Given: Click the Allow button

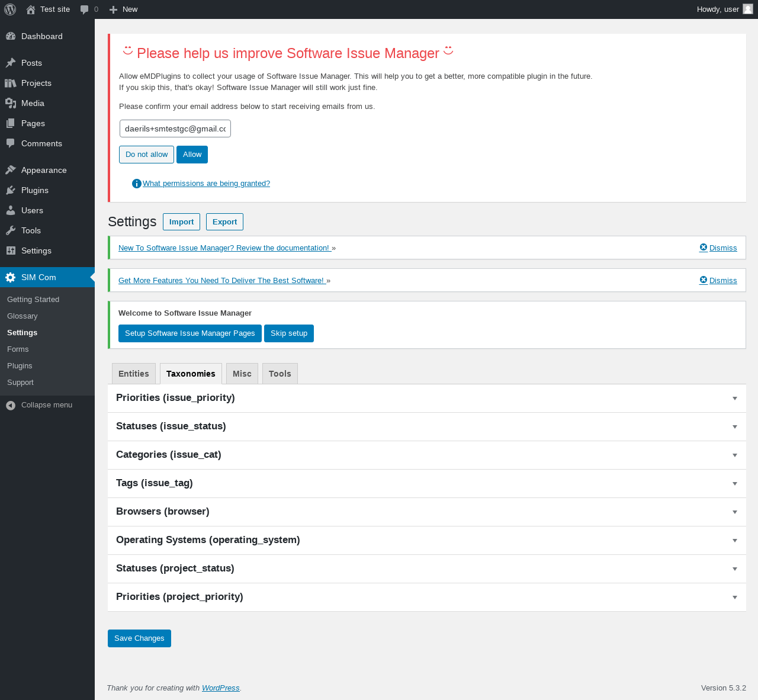Looking at the screenshot, I should point(192,155).
